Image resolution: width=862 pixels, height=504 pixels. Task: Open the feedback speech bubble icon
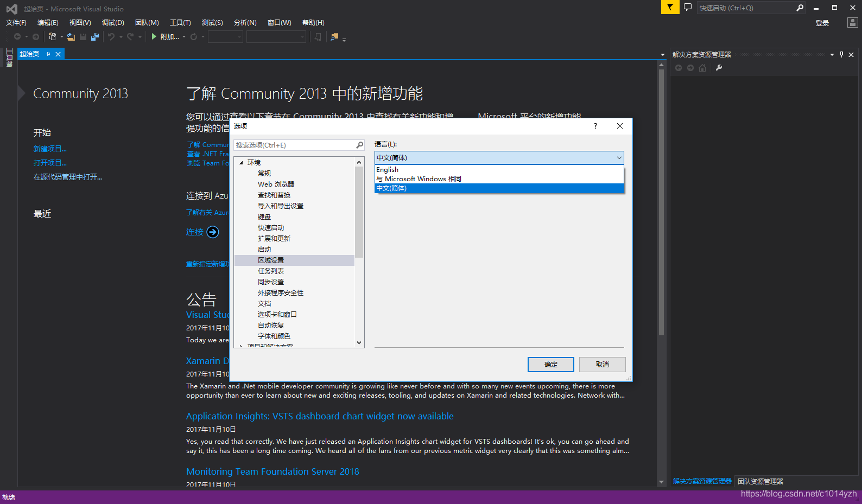click(x=688, y=7)
